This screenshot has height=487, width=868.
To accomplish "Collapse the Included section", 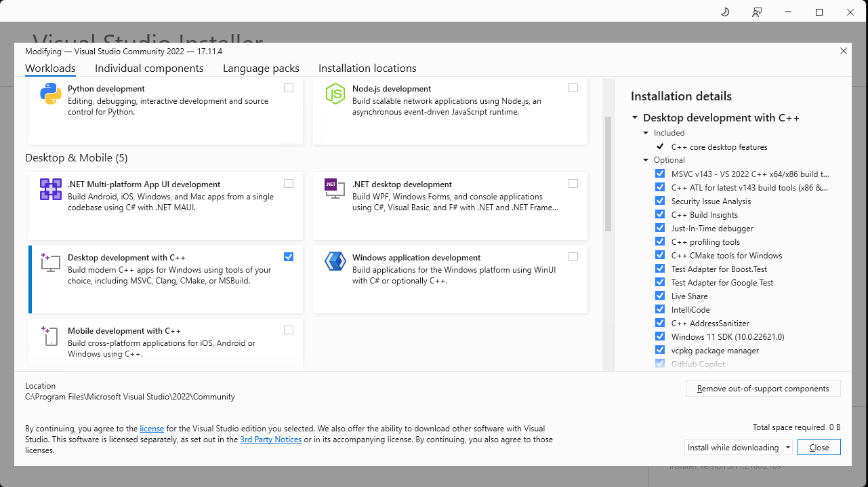I will click(646, 133).
